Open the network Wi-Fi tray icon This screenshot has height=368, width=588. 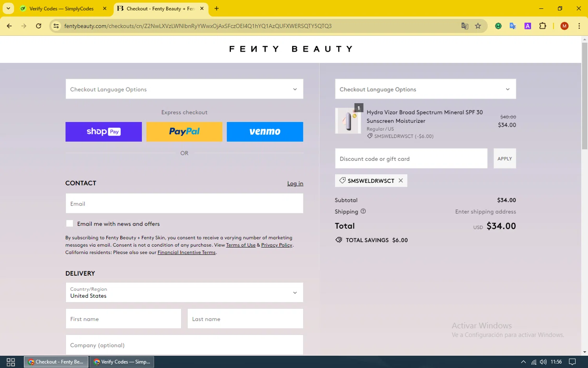[534, 362]
